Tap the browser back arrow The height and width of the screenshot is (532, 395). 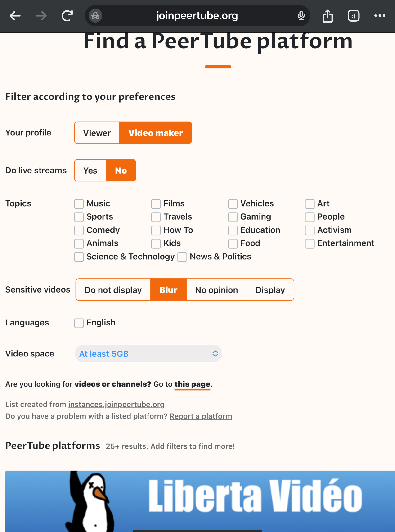coord(15,16)
